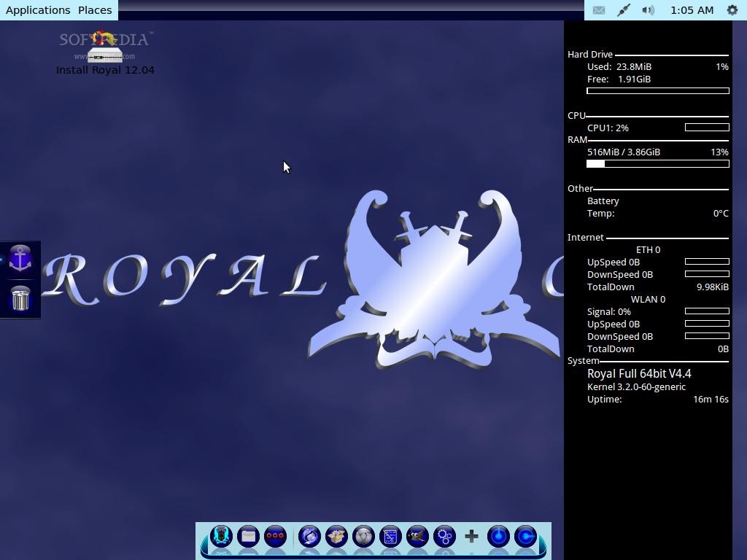The width and height of the screenshot is (747, 560).
Task: Launch GIMP from the dock
Action: click(x=417, y=536)
